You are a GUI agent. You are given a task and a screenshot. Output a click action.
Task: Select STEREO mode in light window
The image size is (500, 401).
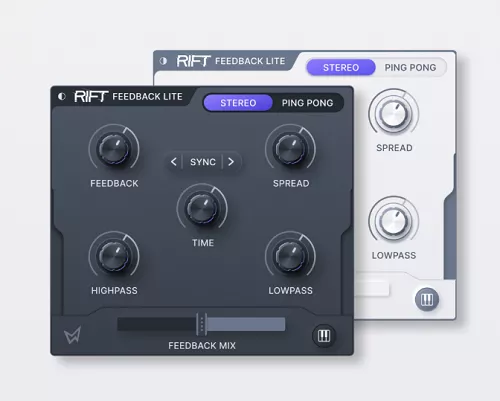coord(341,67)
